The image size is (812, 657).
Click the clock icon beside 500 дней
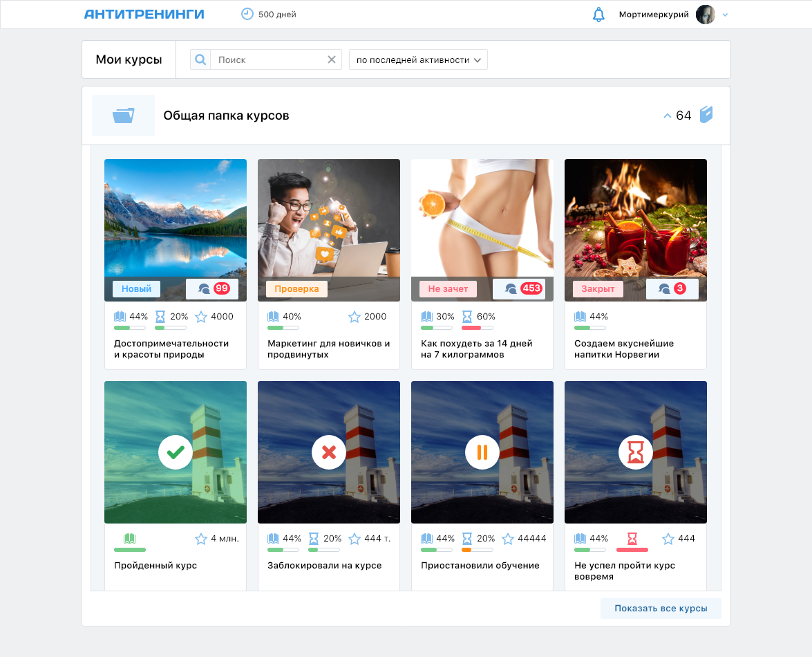tap(247, 14)
